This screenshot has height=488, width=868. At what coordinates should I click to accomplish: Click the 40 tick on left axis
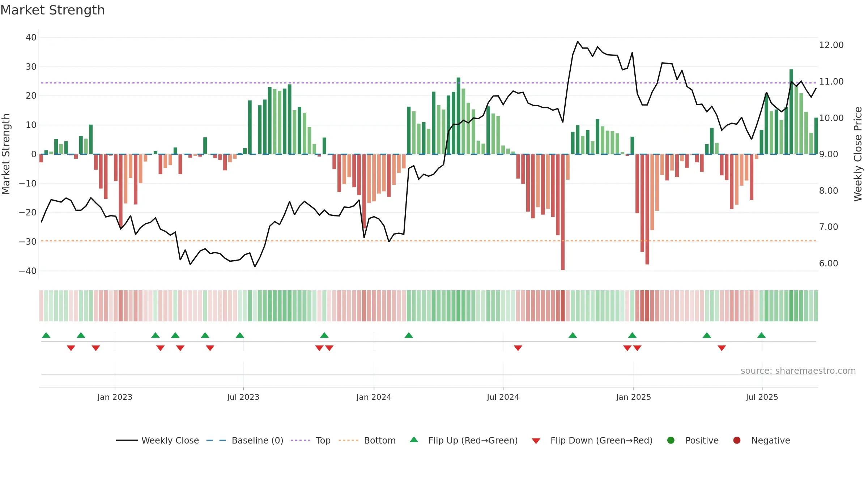[31, 38]
